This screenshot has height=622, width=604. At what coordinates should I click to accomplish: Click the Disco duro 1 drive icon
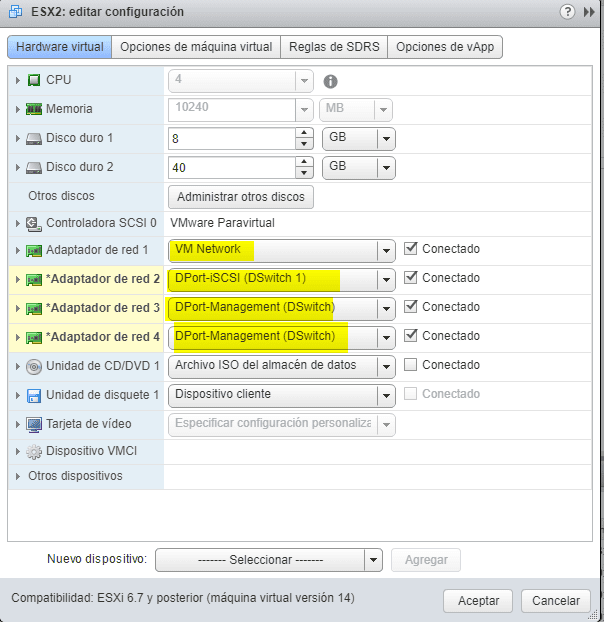34,138
